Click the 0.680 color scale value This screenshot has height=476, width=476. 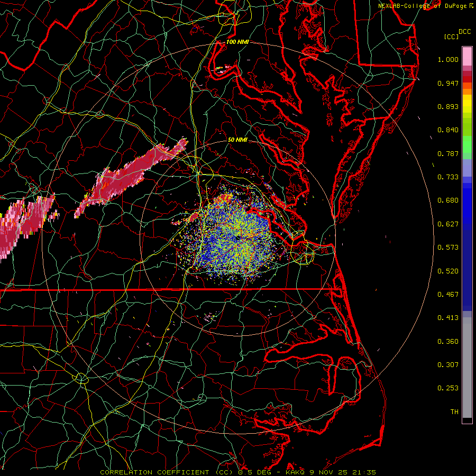click(448, 200)
